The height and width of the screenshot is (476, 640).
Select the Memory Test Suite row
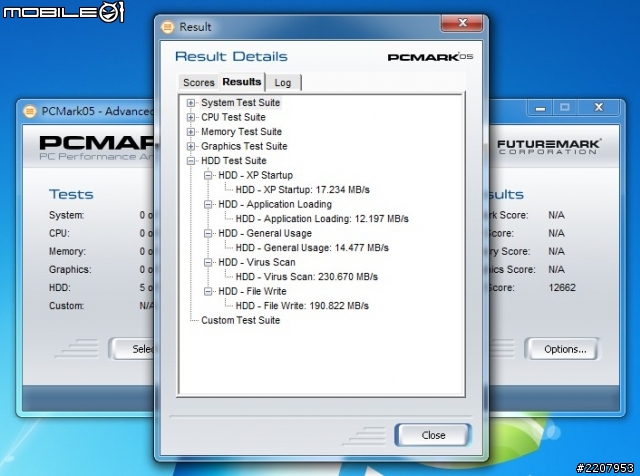tap(241, 132)
